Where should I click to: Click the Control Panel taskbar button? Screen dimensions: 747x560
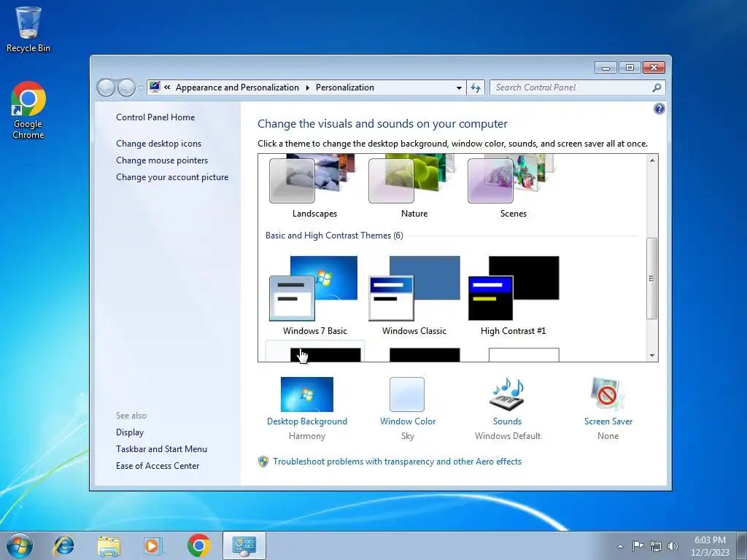[244, 545]
